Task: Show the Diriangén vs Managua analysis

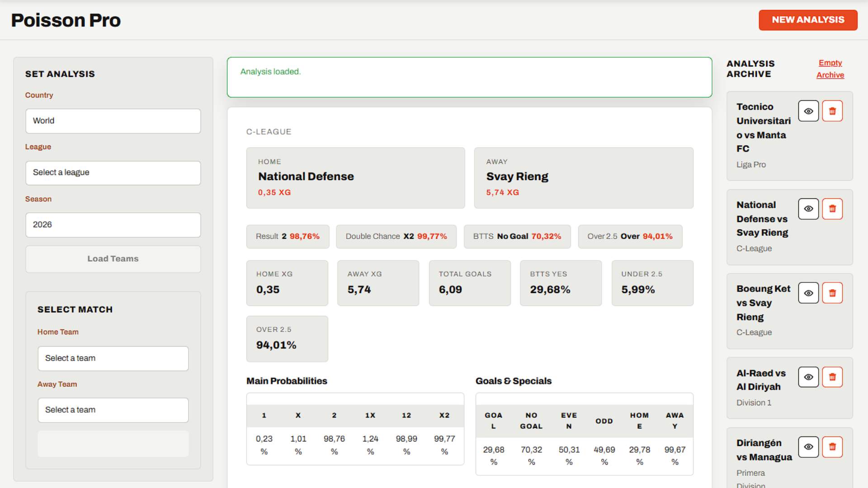Action: point(808,447)
